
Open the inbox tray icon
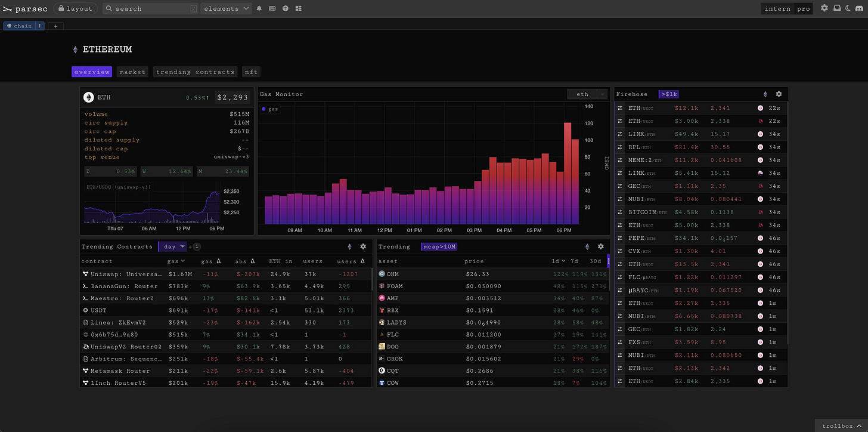click(837, 8)
